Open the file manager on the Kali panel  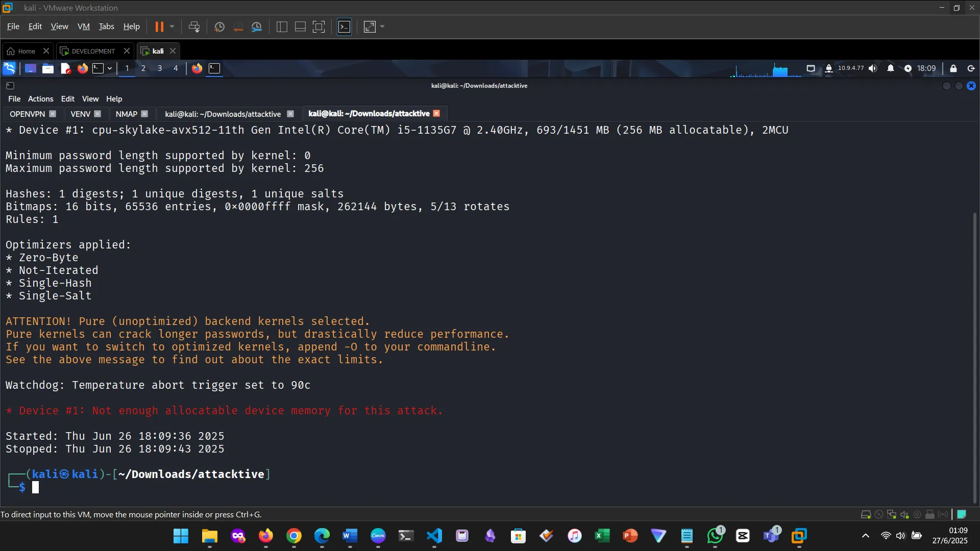48,68
